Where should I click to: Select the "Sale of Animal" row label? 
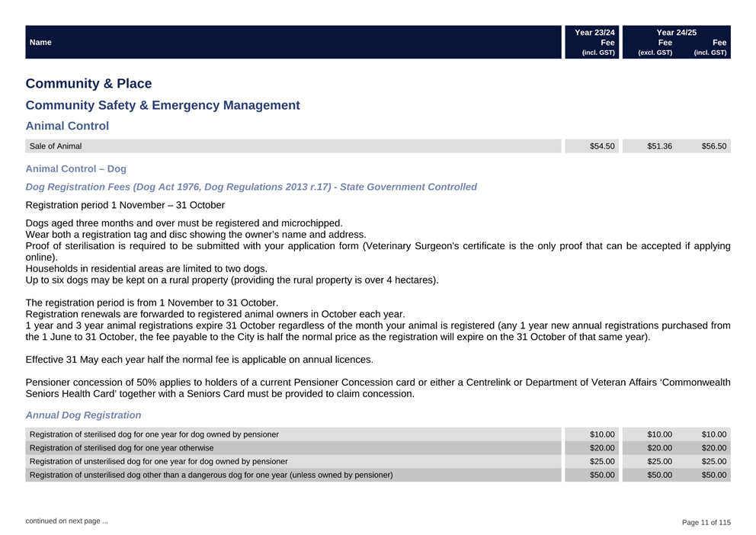55,146
